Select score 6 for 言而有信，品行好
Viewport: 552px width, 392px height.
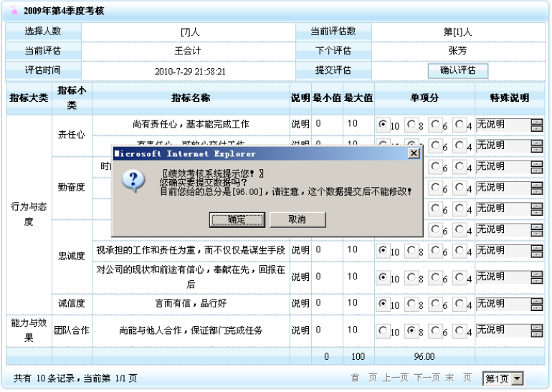click(435, 303)
